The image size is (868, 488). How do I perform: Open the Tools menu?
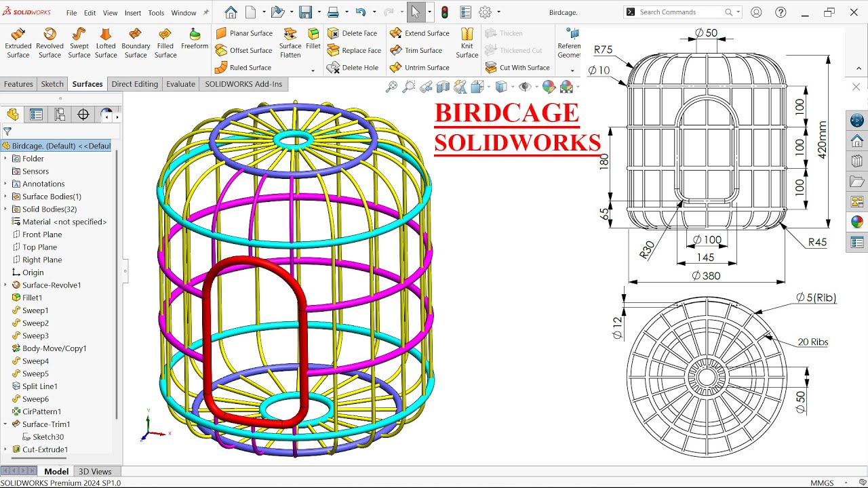pos(156,13)
